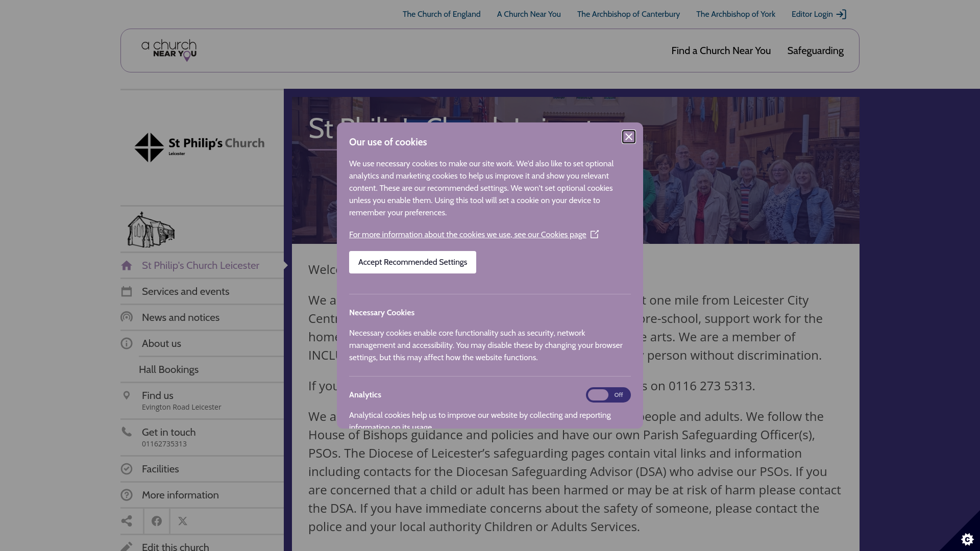
Task: Toggle the Analytics cookies switch
Action: coord(608,395)
